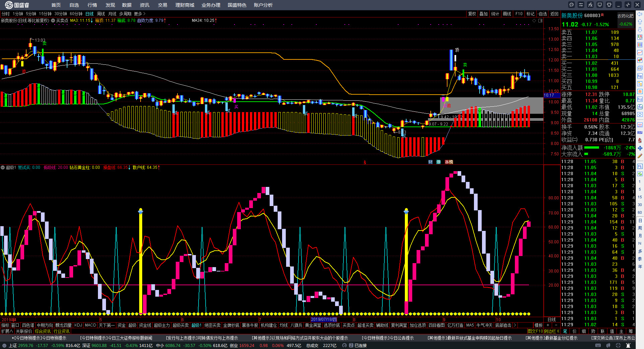Toggle the 复权 adjustment button

472,14
